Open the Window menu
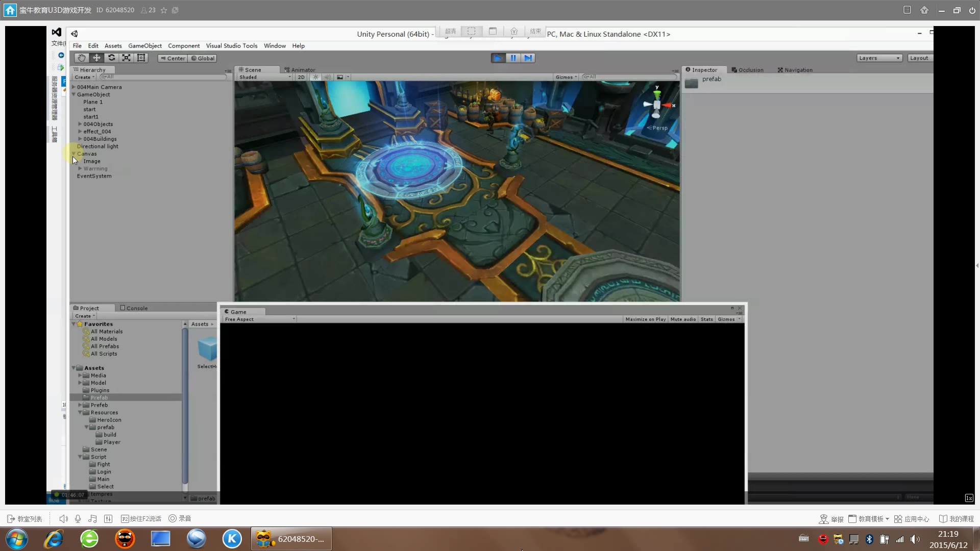The image size is (980, 551). 275,46
